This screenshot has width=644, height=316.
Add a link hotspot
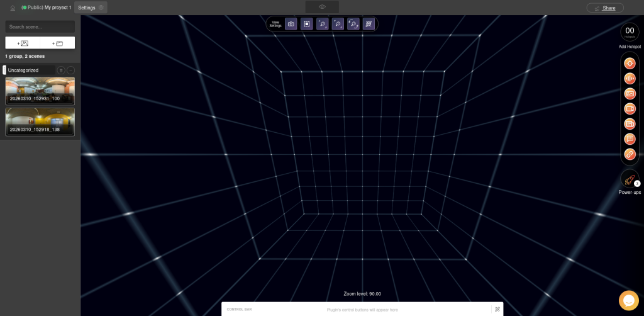[x=630, y=154]
